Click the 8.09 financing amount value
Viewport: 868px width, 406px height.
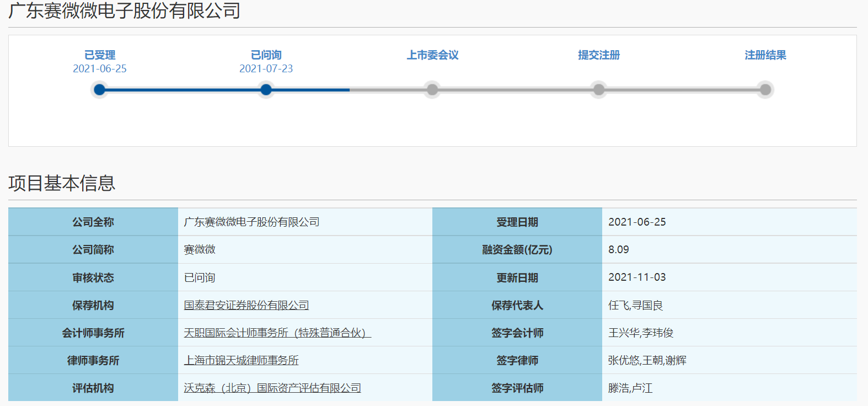click(619, 249)
